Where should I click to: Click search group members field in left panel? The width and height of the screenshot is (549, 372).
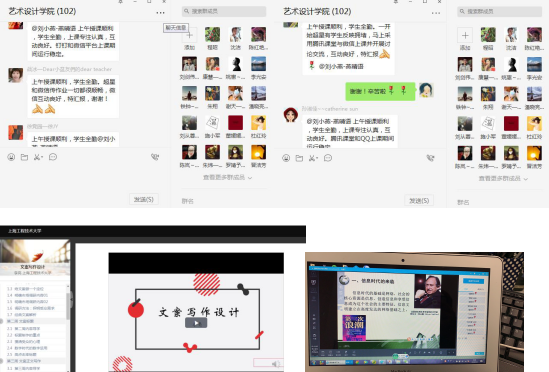pyautogui.click(x=224, y=11)
